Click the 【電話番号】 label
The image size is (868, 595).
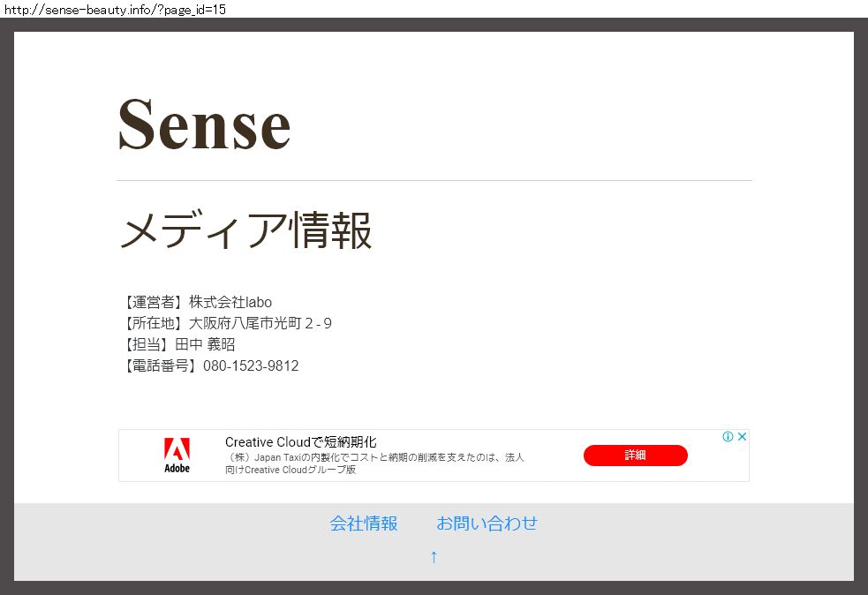click(x=159, y=365)
